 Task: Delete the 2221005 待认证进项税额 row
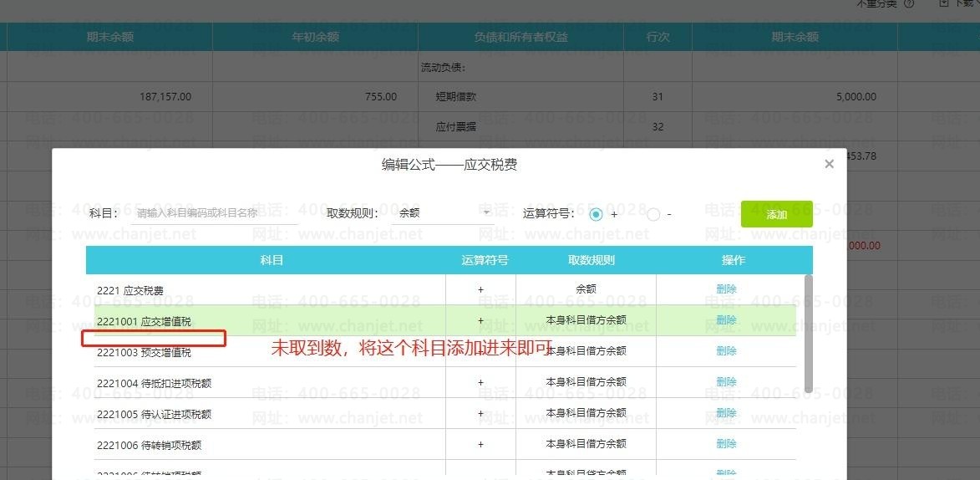[726, 412]
